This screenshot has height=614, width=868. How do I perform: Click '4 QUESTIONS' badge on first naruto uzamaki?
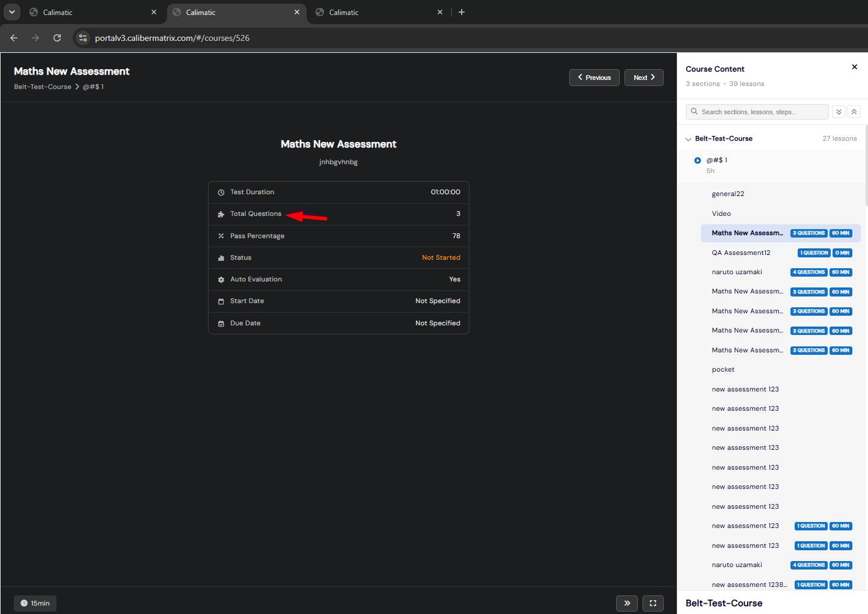tap(808, 272)
